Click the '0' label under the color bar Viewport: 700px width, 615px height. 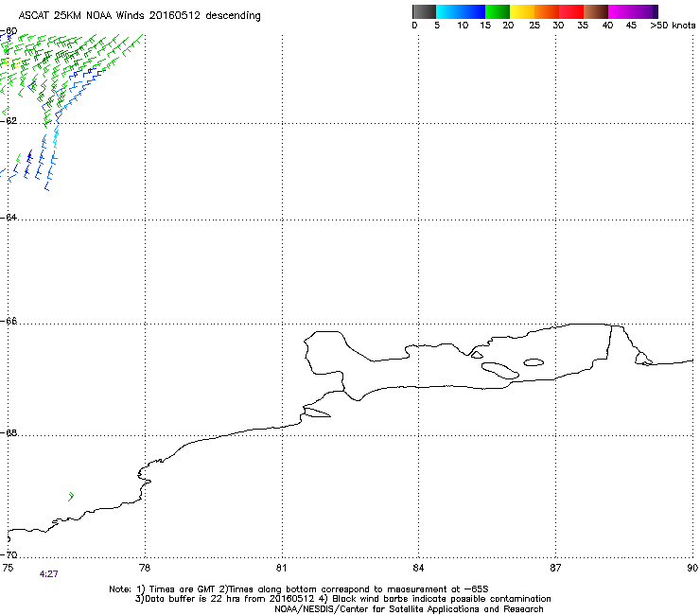point(414,26)
